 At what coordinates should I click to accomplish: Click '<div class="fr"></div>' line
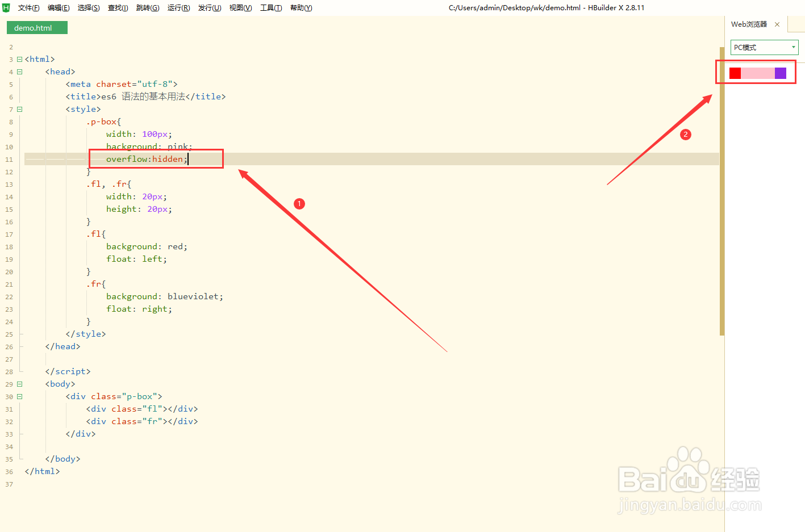142,421
